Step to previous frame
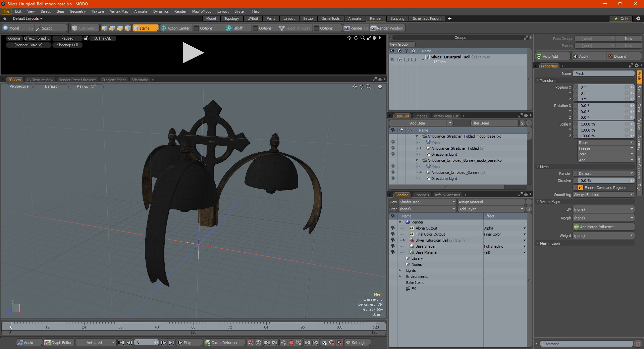Image resolution: width=644 pixels, height=349 pixels. 129,343
